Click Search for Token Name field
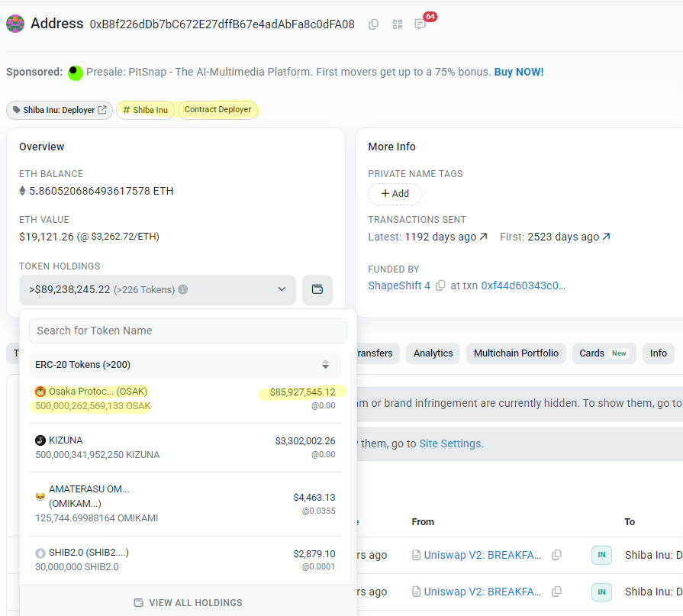 coord(188,331)
